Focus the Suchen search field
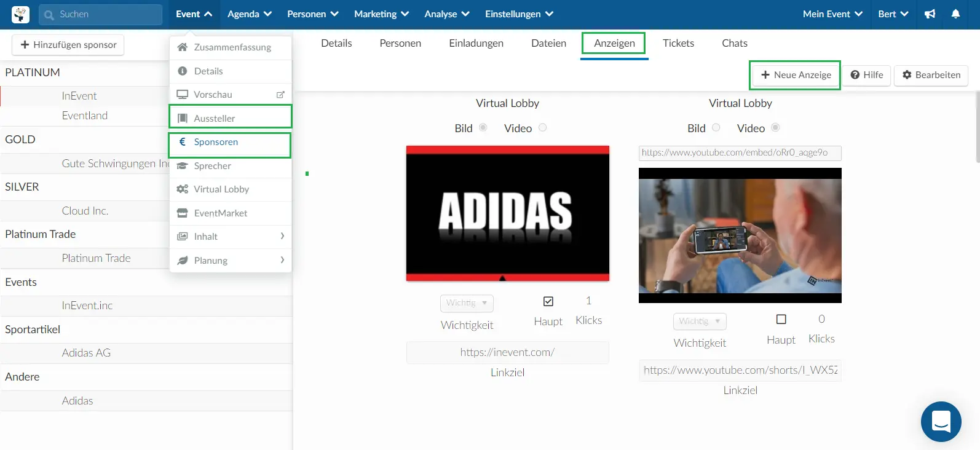Viewport: 980px width, 450px height. coord(100,15)
